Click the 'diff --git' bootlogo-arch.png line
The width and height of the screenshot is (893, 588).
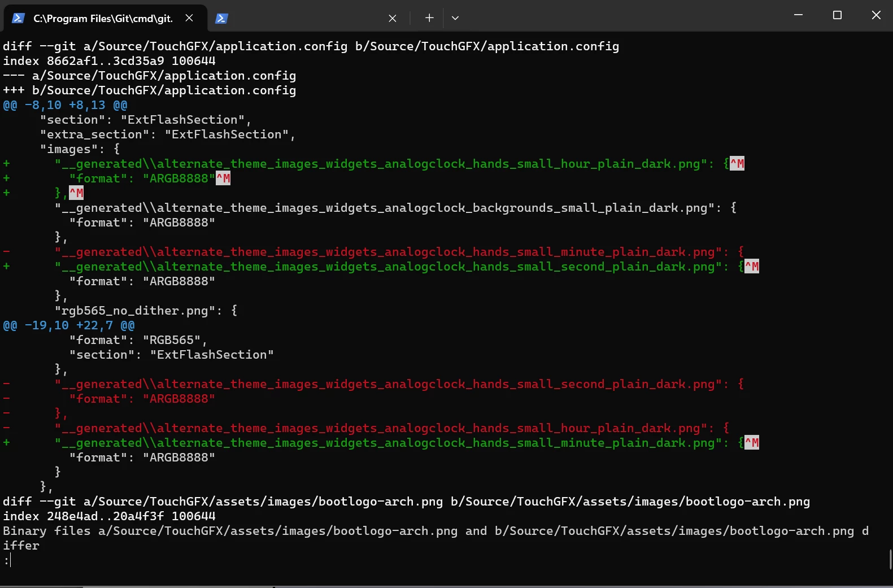pos(407,502)
